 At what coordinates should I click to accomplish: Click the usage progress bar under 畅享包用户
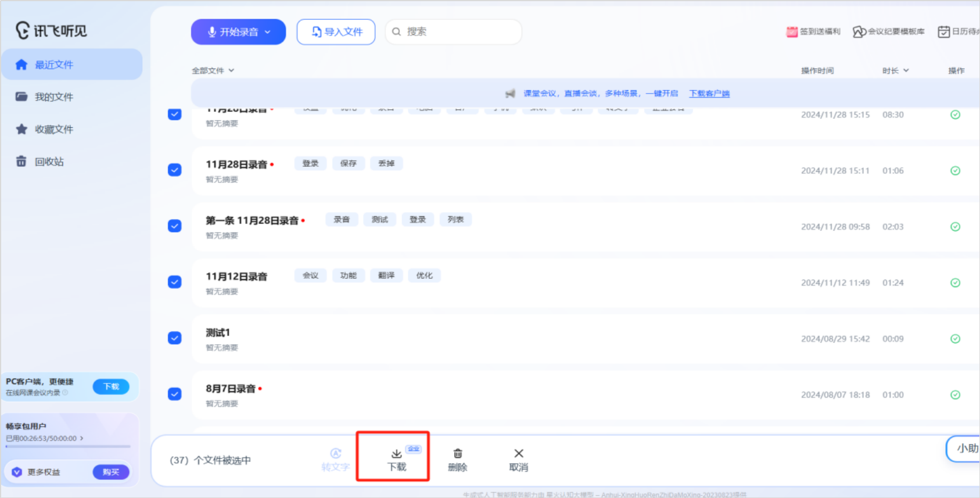(x=68, y=446)
